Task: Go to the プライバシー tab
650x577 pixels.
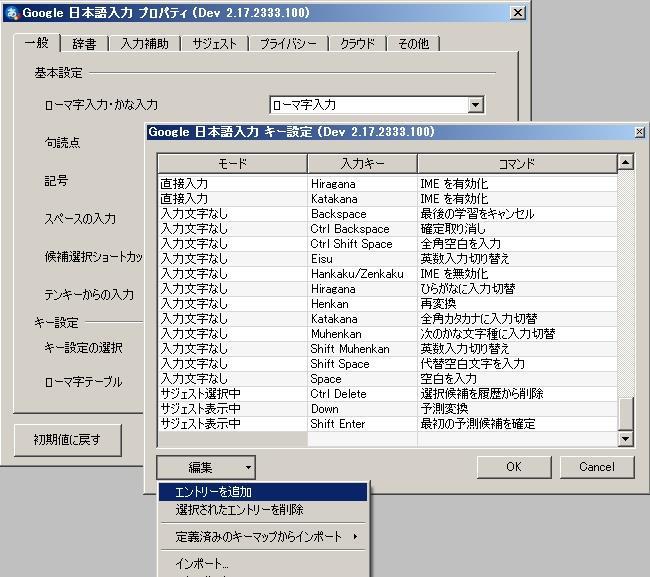Action: pos(288,44)
